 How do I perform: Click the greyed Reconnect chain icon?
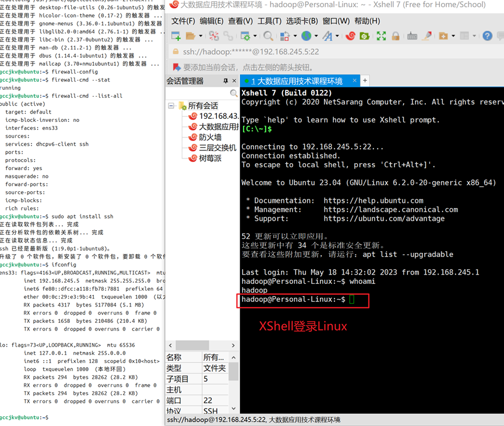click(x=228, y=36)
